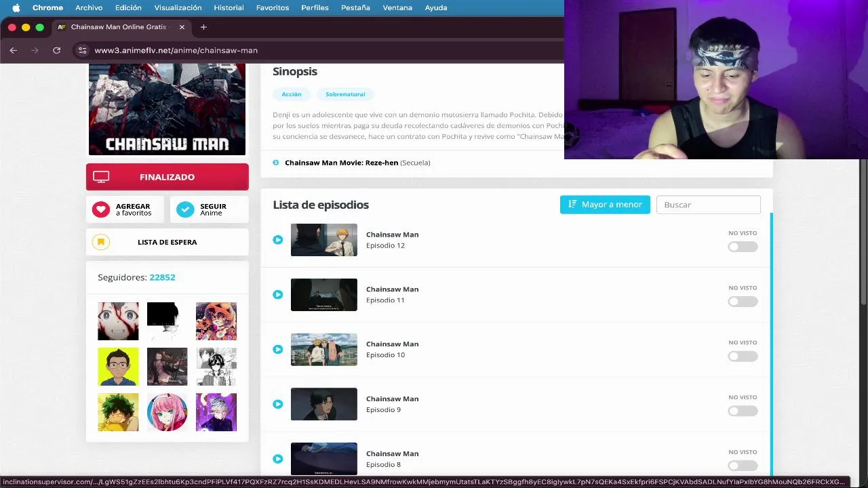Select the Chainsaw Man Online Gratis tab

pyautogui.click(x=121, y=27)
